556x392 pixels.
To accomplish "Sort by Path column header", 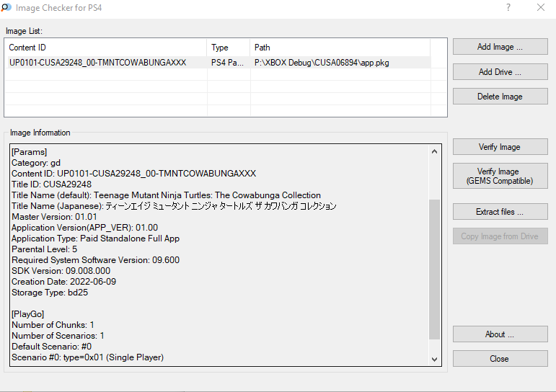I will [x=340, y=48].
